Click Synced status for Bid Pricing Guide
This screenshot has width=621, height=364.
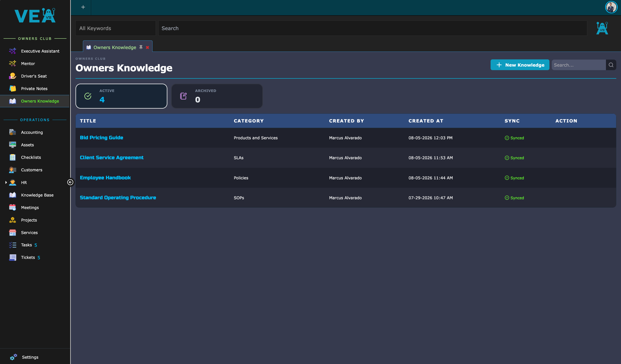click(x=514, y=138)
